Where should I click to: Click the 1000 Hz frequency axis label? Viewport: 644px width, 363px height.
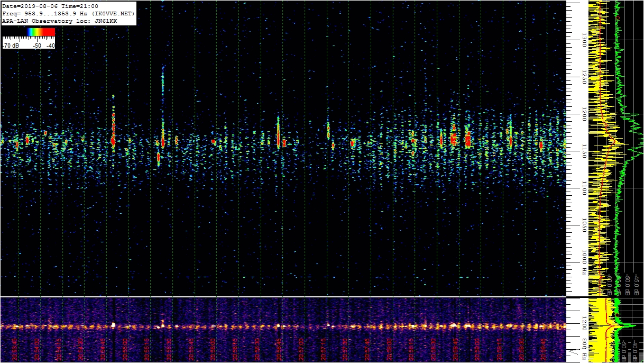584,263
